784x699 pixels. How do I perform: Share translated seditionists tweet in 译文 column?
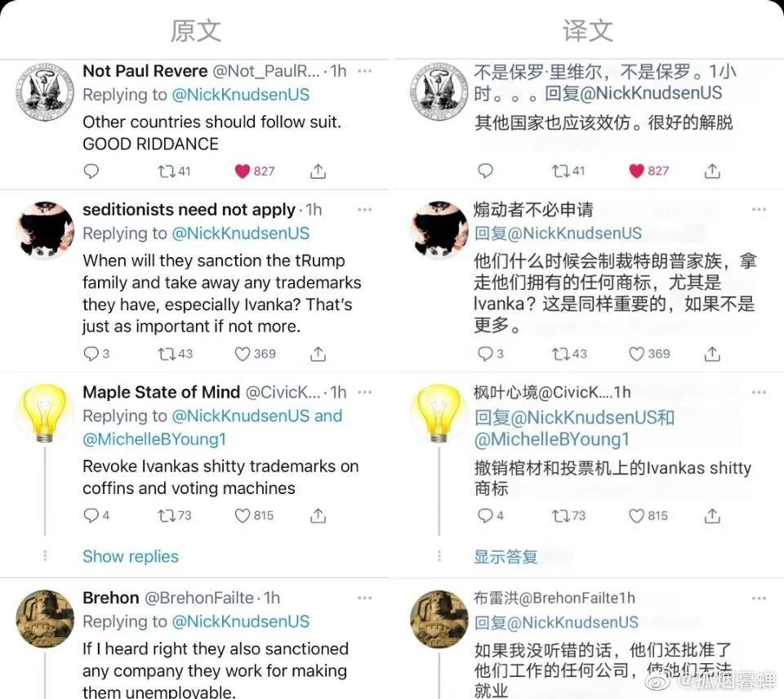(x=712, y=354)
